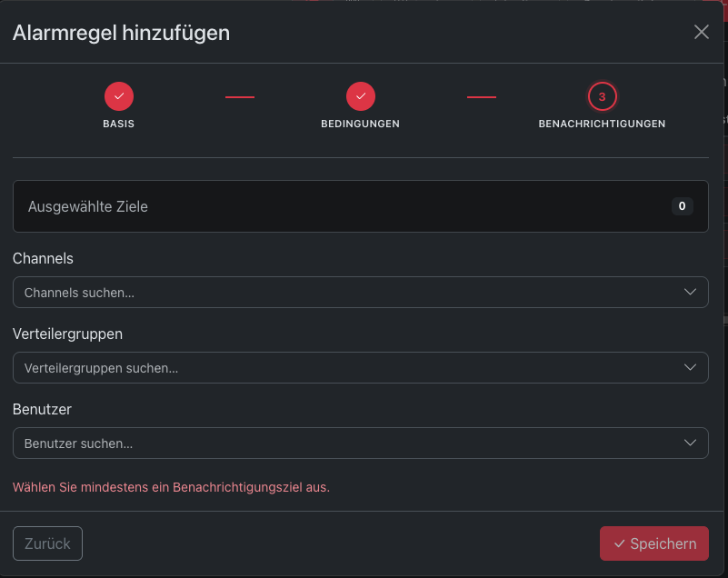
Task: Click the selected targets count badge
Action: (682, 206)
